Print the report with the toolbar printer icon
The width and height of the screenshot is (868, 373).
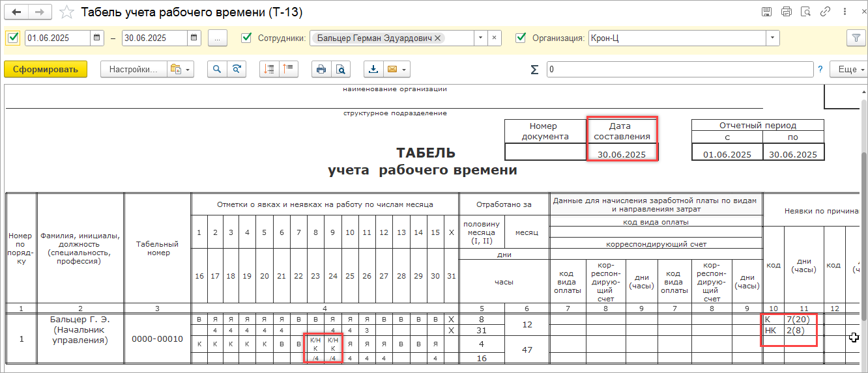321,69
